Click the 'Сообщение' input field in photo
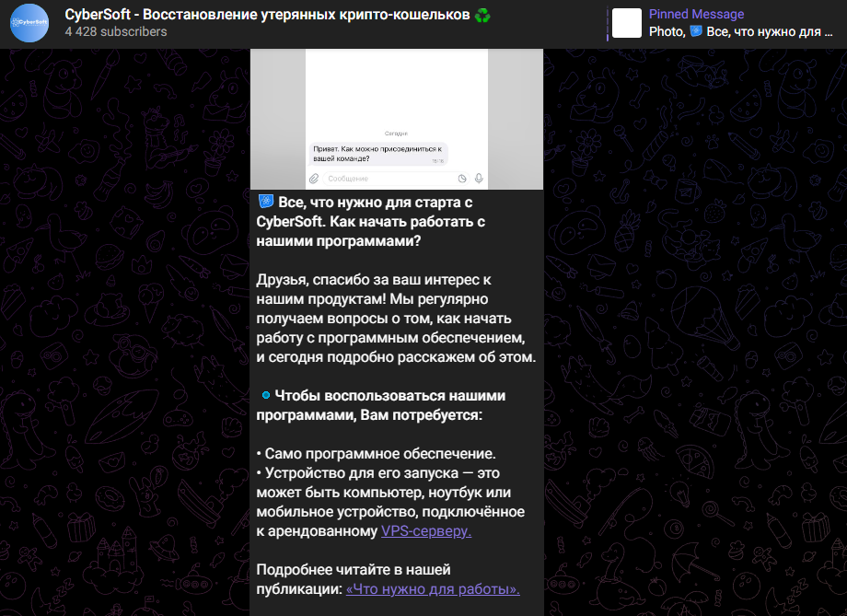 (x=396, y=179)
